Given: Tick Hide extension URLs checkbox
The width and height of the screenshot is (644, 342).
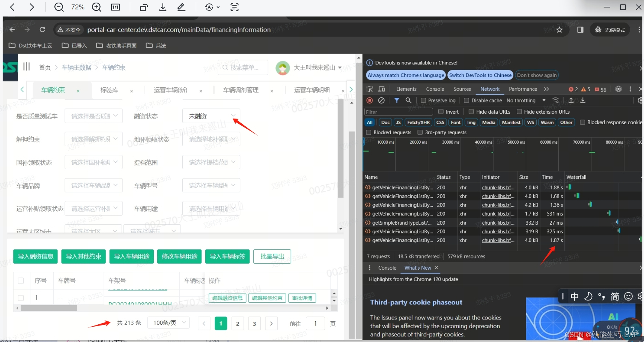Looking at the screenshot, I should point(519,112).
